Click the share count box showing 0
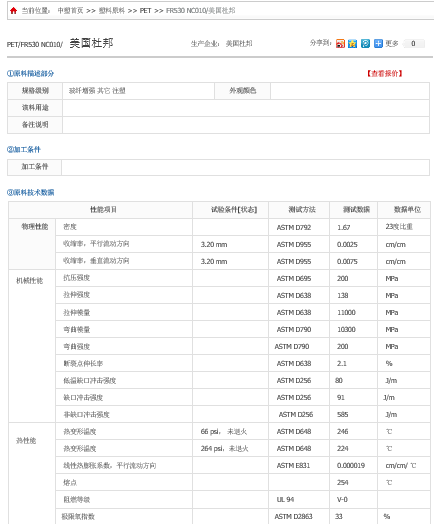The width and height of the screenshot is (434, 524). tap(414, 43)
